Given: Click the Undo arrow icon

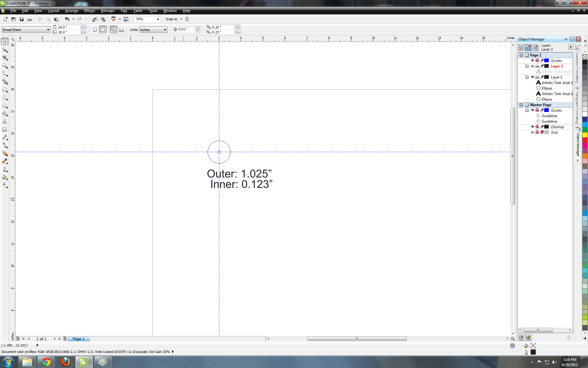Looking at the screenshot, I should point(67,19).
